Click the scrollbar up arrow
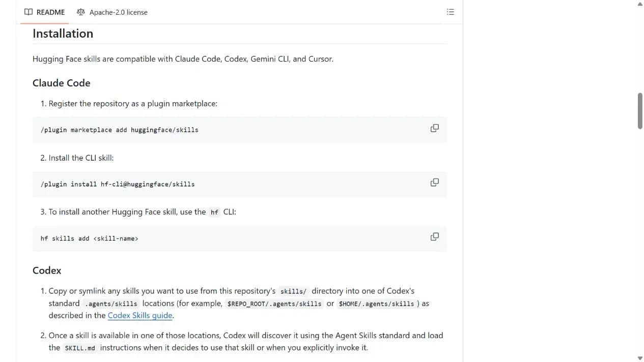The height and width of the screenshot is (362, 644). 640,4
